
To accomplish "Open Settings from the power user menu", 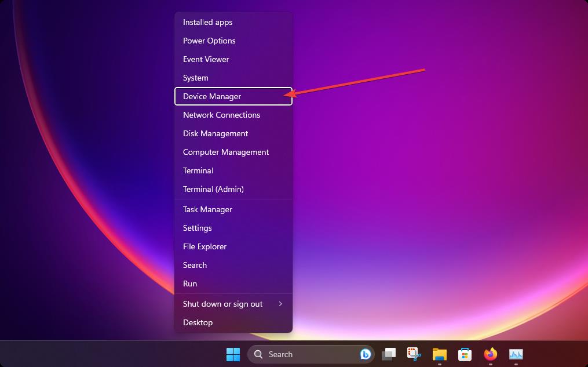I will 197,228.
